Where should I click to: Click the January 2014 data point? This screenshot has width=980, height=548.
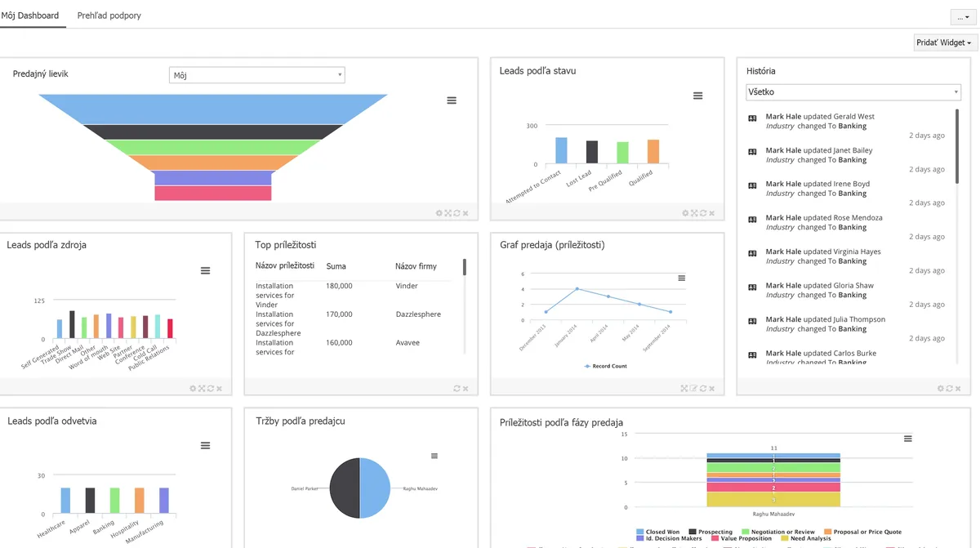point(577,288)
